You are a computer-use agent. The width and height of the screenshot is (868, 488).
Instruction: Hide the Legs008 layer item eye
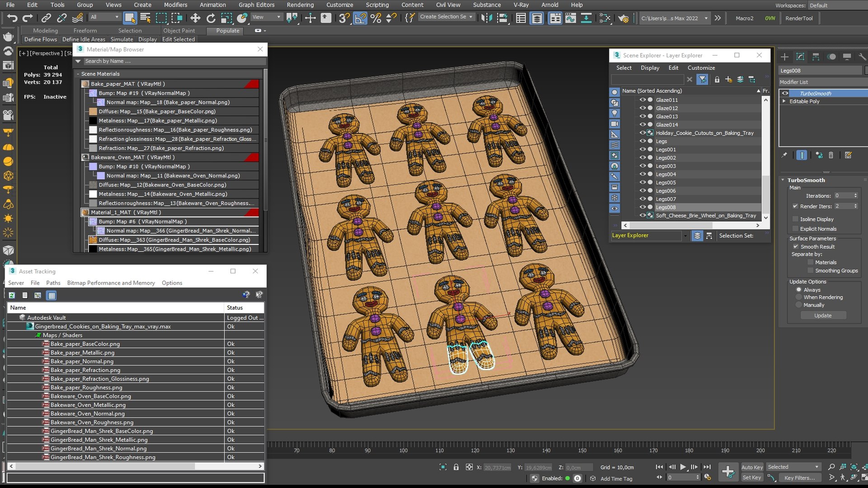642,207
